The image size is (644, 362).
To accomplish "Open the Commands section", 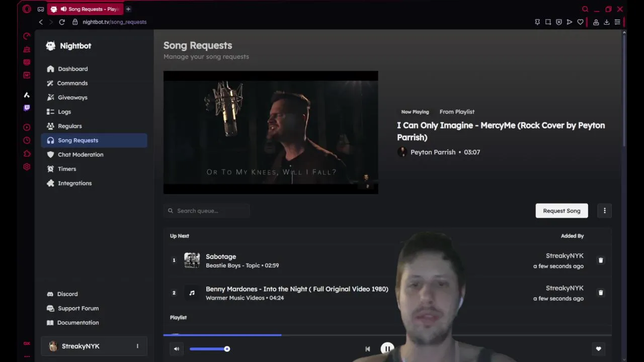I will point(94,83).
